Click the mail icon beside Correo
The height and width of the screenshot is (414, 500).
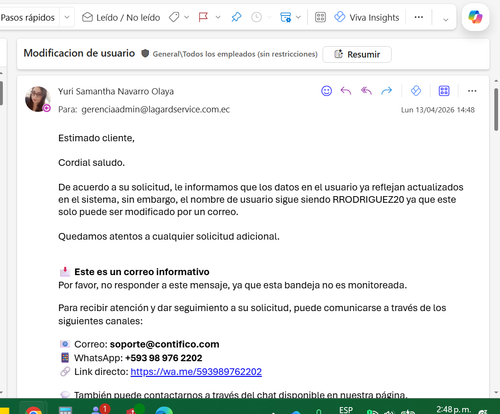(65, 344)
